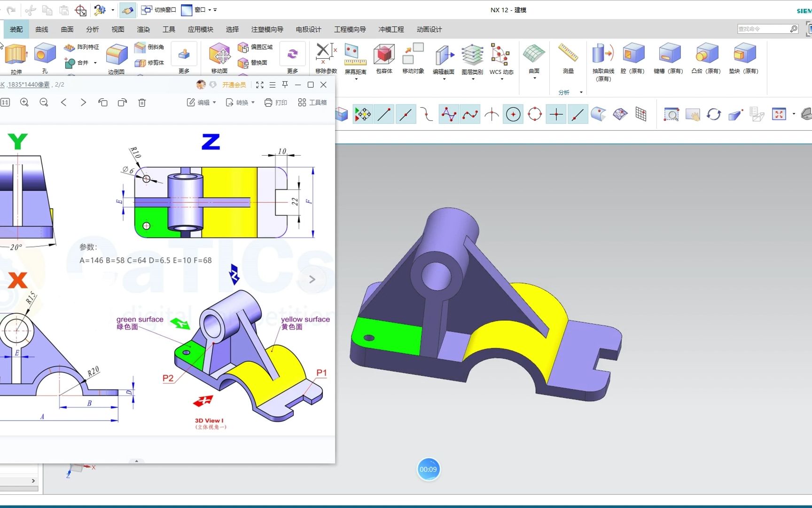Click the rotate view icon in NX toolbar
The image size is (812, 508).
[x=713, y=114]
